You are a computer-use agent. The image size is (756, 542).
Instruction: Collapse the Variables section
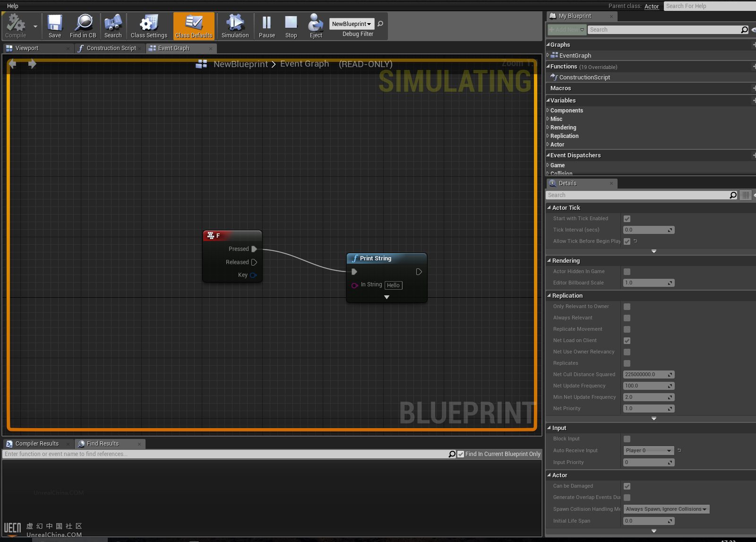tap(548, 100)
